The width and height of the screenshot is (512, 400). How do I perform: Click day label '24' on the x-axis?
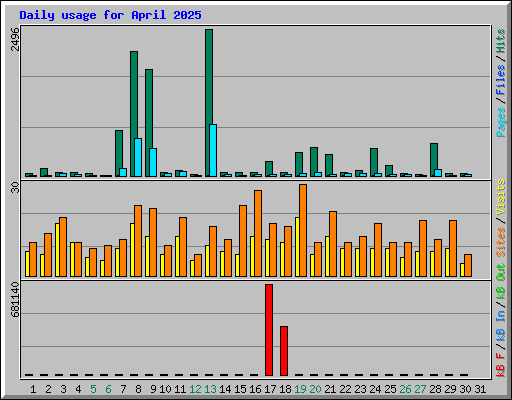(x=375, y=389)
